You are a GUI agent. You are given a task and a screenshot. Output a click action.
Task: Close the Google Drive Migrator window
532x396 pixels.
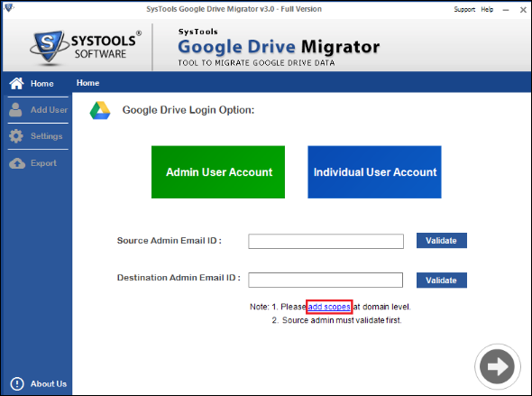tap(523, 10)
